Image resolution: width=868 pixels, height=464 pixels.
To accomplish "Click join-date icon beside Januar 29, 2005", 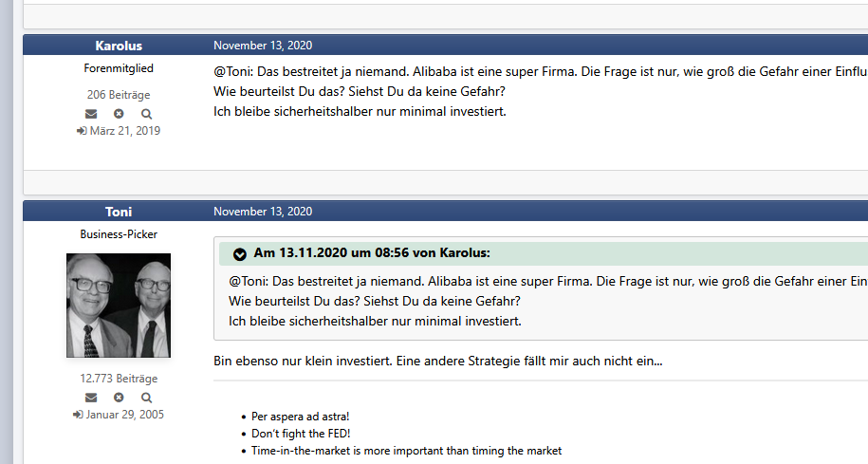I will pyautogui.click(x=78, y=415).
